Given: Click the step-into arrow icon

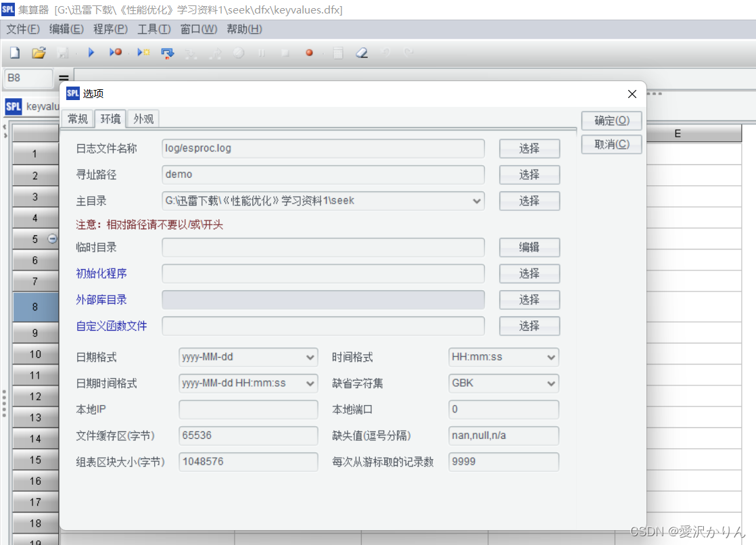Looking at the screenshot, I should [x=191, y=53].
